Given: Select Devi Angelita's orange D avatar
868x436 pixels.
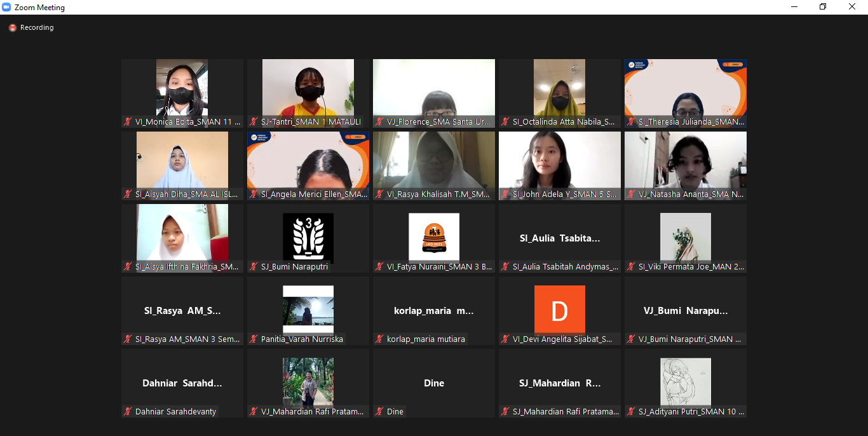Looking at the screenshot, I should (x=559, y=310).
